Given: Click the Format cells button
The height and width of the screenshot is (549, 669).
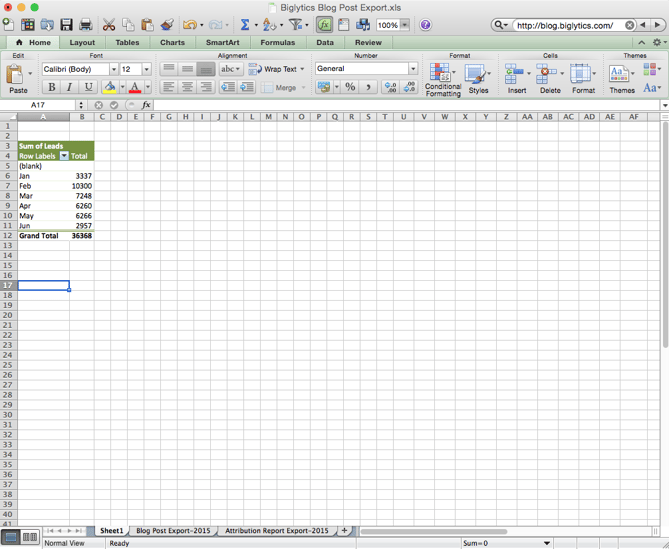Looking at the screenshot, I should tap(583, 78).
